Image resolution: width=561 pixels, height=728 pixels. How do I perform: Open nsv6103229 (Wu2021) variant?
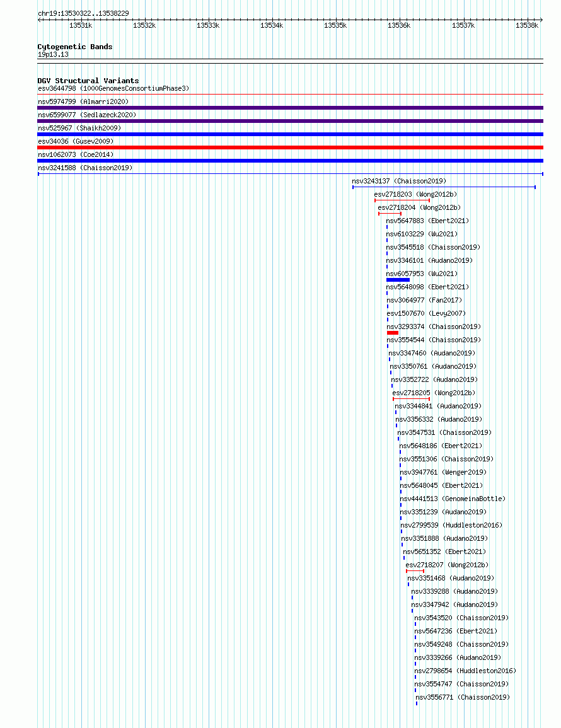point(422,234)
